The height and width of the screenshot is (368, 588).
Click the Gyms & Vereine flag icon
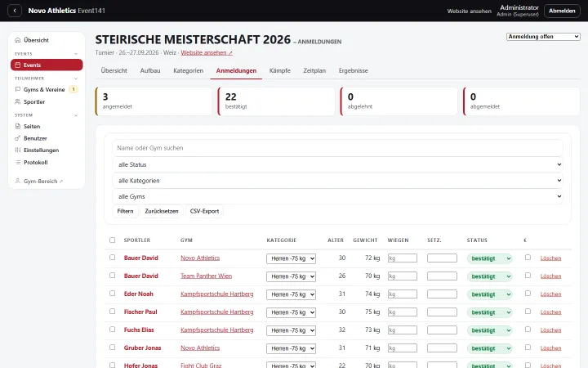coord(18,89)
